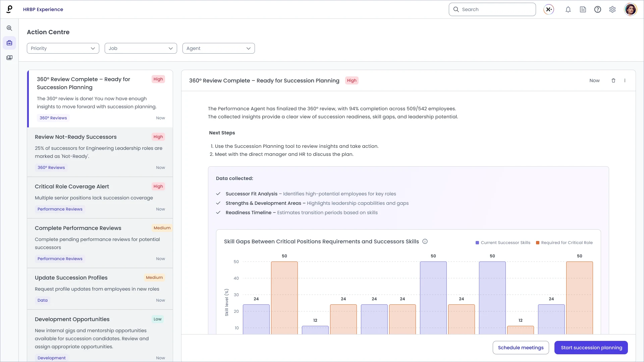
Task: Click the magnifier icon in the search box
Action: (456, 9)
